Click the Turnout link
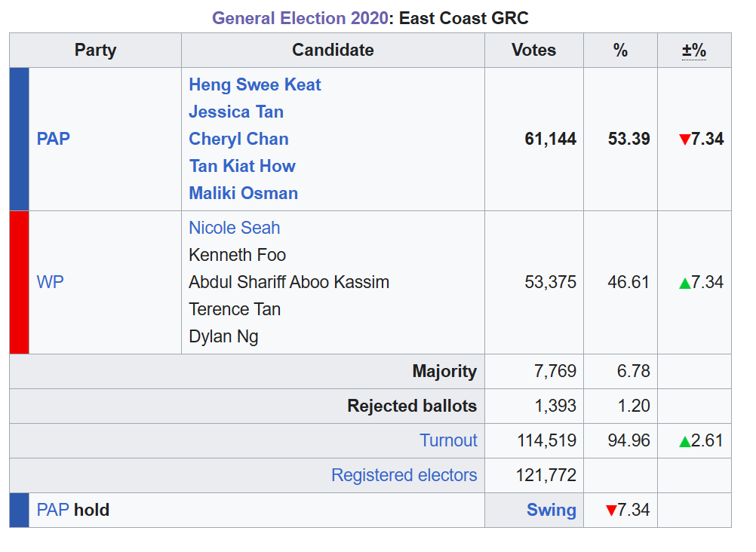Image resolution: width=756 pixels, height=552 pixels. pos(448,440)
